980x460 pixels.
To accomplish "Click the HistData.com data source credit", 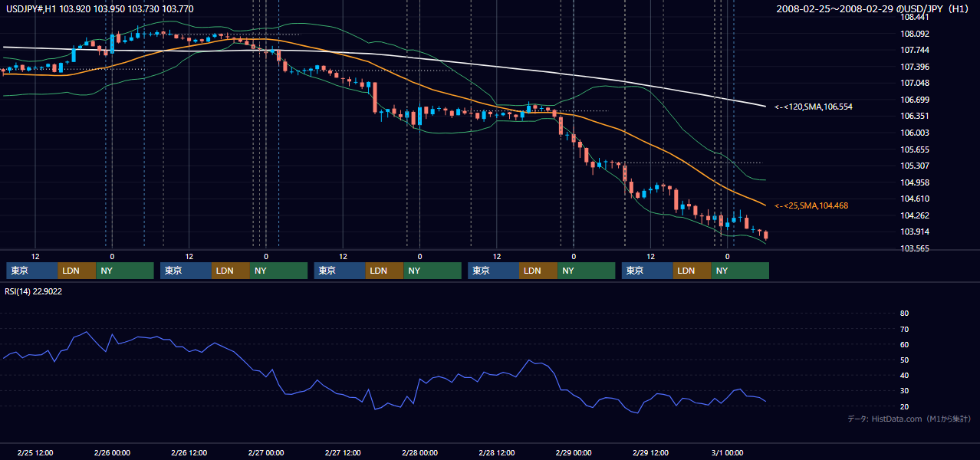I will point(909,419).
